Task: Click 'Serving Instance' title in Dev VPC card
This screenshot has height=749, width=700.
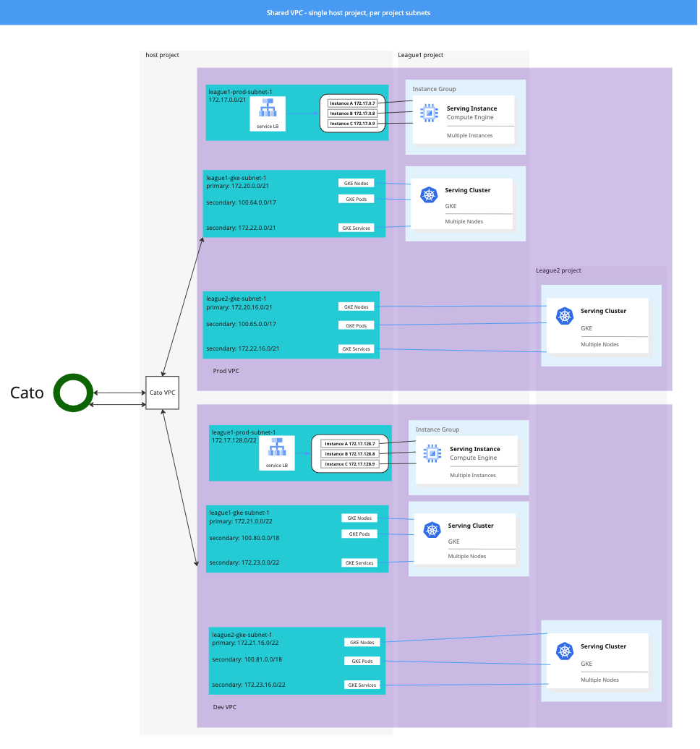Action: pyautogui.click(x=477, y=451)
